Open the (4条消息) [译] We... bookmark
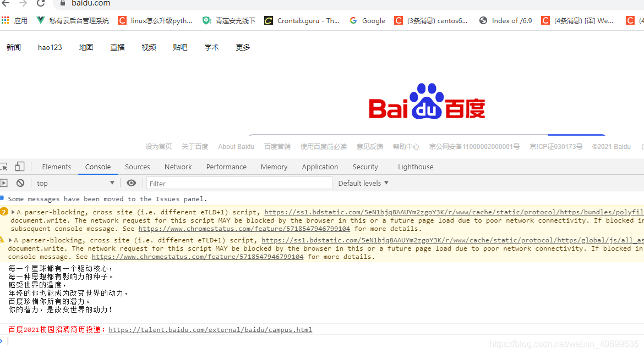 pyautogui.click(x=577, y=20)
